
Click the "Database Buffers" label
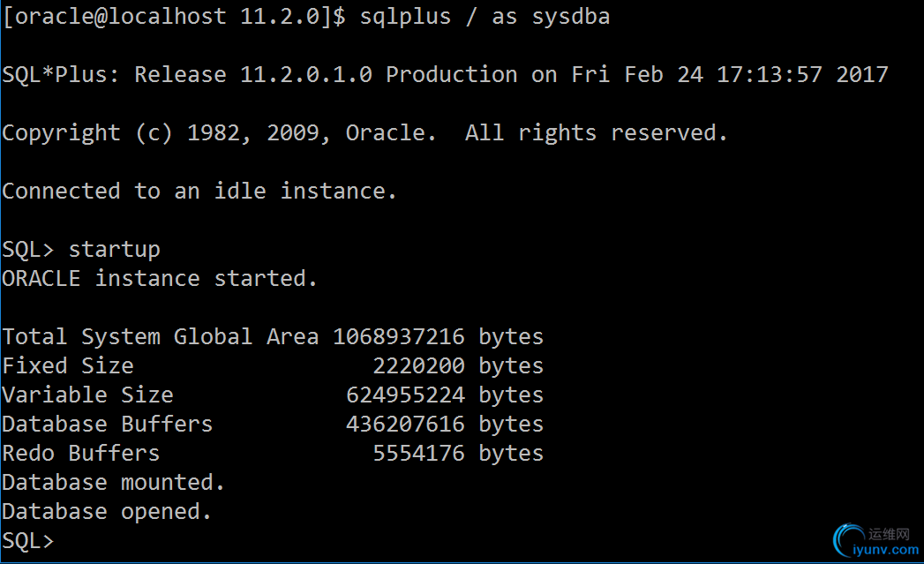click(x=108, y=425)
